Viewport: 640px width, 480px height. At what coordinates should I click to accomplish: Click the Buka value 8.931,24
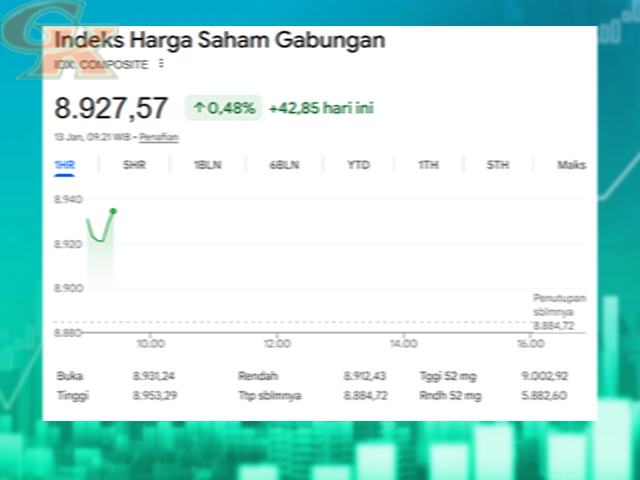pos(153,376)
